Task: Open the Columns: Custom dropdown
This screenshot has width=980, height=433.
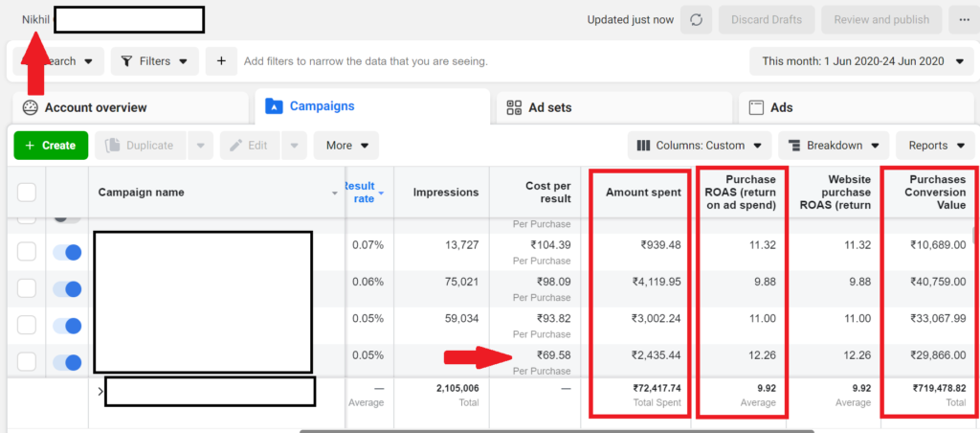Action: (700, 146)
